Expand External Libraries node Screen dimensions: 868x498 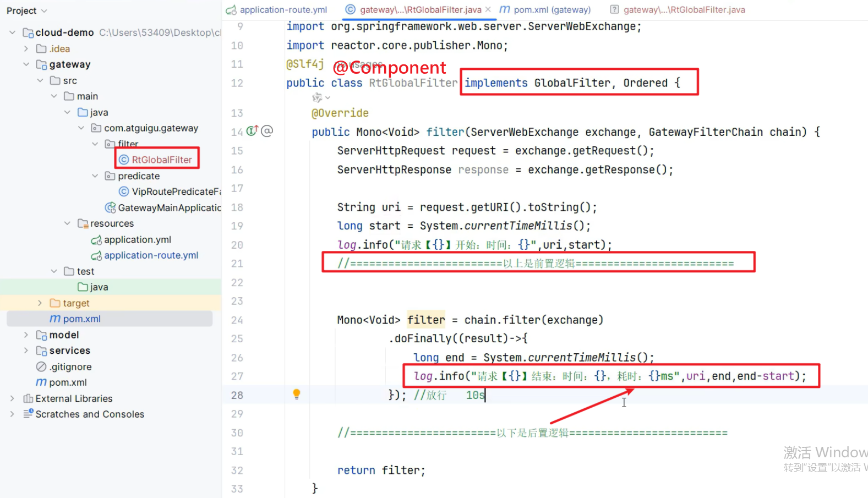pyautogui.click(x=12, y=398)
